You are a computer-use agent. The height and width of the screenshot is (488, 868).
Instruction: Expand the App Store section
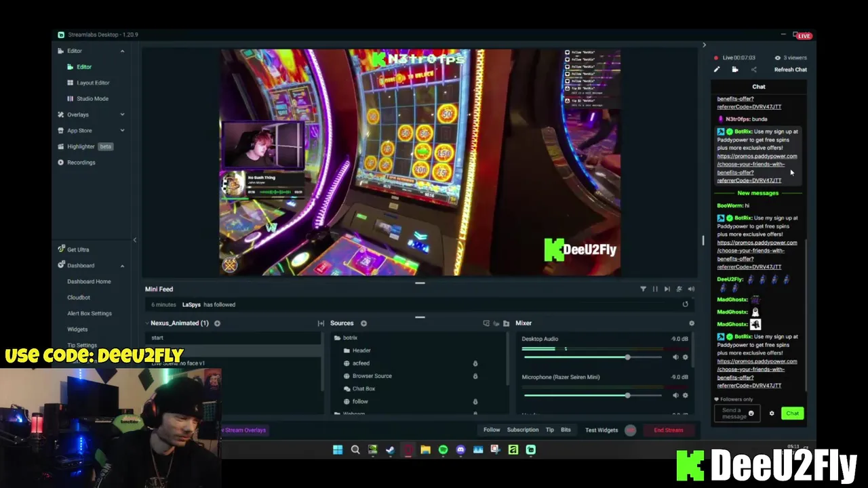click(x=122, y=130)
